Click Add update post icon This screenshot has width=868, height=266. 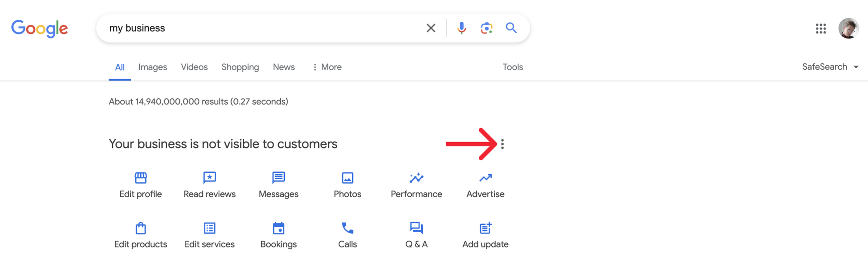click(x=486, y=228)
